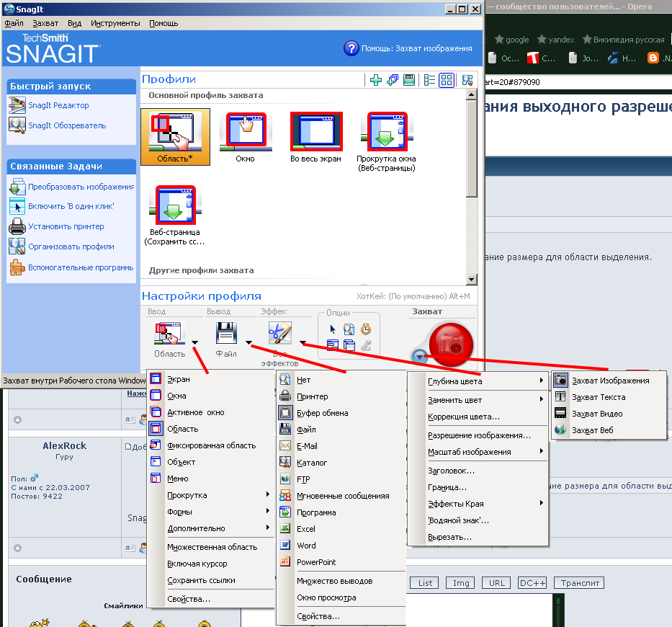Toggle Множественная область option
Viewport: 672px width, 627px height.
[x=210, y=547]
